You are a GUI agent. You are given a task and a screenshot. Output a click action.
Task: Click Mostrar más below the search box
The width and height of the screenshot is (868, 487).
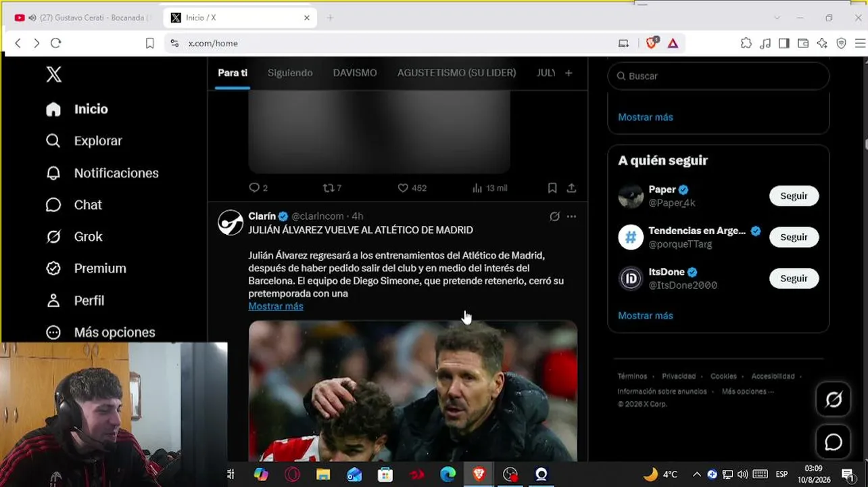646,117
